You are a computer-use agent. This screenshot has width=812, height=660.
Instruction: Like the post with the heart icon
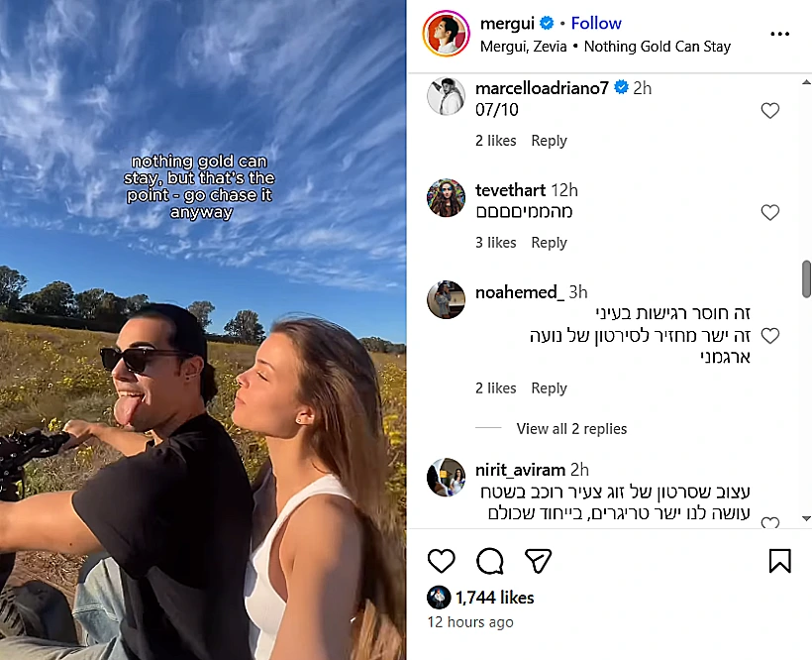point(441,562)
